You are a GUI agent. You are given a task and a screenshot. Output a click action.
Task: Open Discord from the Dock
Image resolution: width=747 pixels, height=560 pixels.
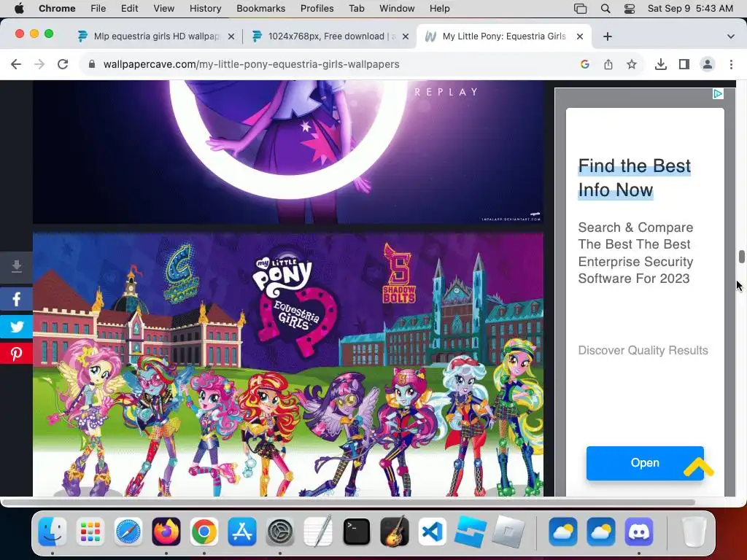coord(639,532)
